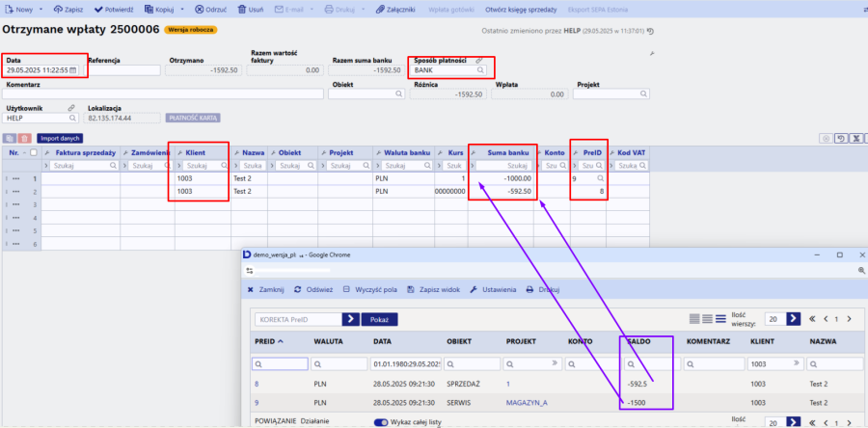Click the Komentarz input field

[163, 94]
